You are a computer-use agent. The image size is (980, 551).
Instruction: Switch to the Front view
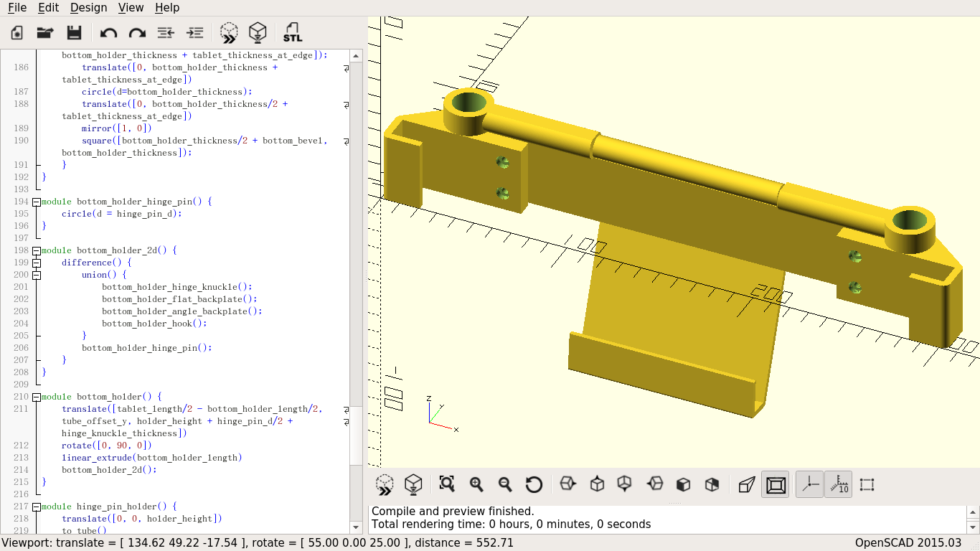pos(683,484)
